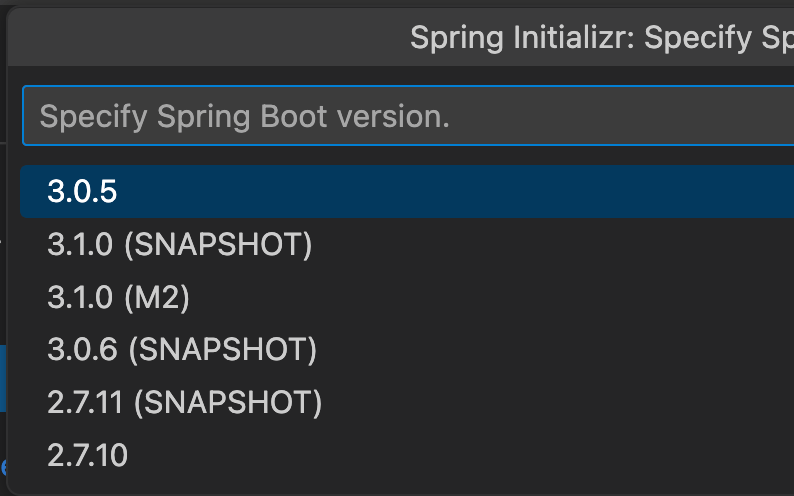Viewport: 794px width, 496px height.
Task: Choose the M2 milestone release entry
Action: tap(407, 297)
